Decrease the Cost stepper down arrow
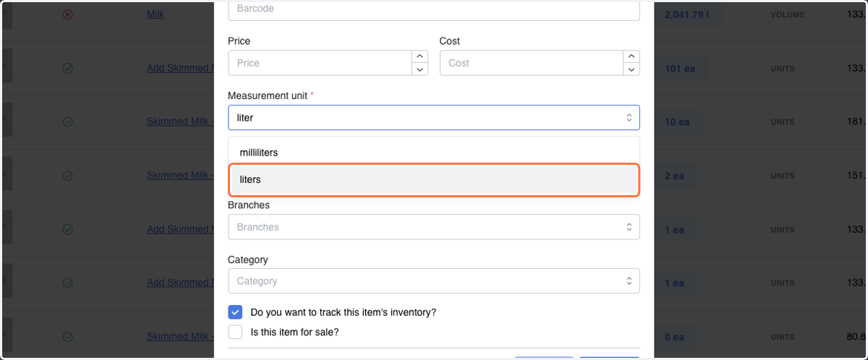This screenshot has width=868, height=360. (x=631, y=69)
